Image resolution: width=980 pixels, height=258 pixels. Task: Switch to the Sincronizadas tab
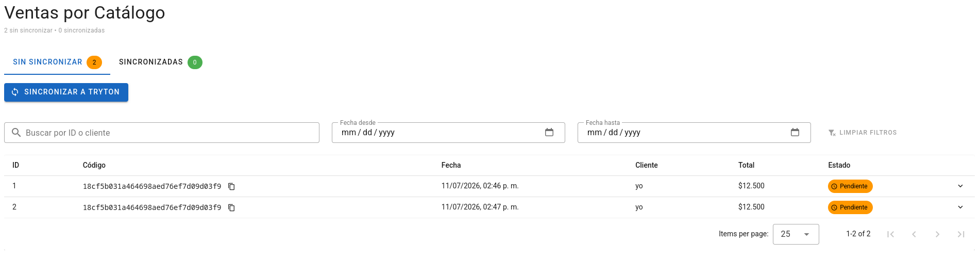[161, 62]
